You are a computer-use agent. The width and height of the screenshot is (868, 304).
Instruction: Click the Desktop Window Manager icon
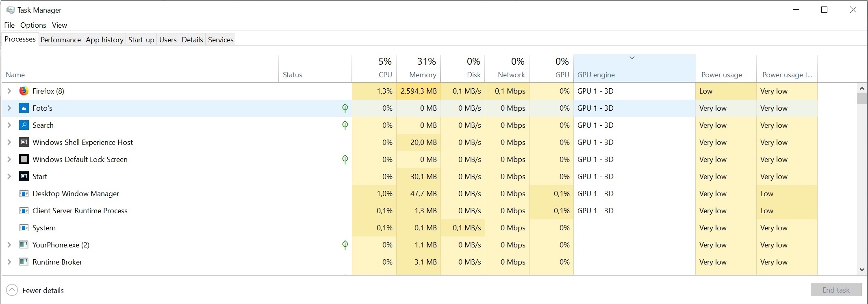[x=24, y=194]
